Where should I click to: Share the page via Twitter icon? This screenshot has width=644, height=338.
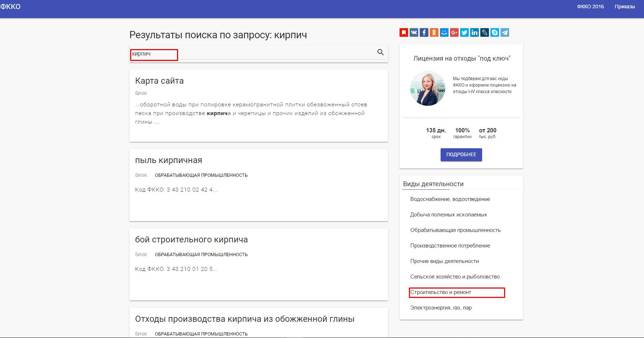pyautogui.click(x=464, y=32)
